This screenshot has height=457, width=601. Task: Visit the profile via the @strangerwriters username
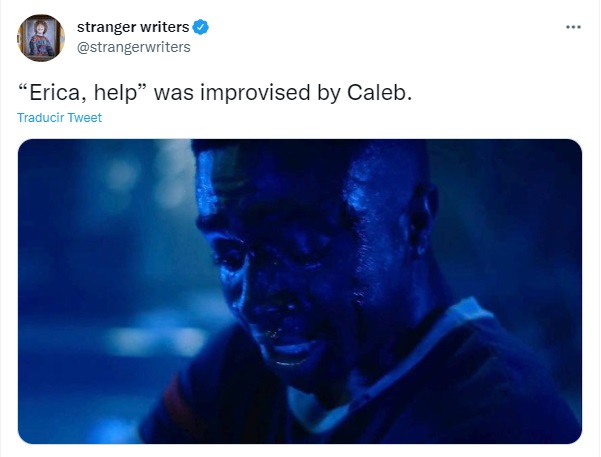[x=133, y=47]
